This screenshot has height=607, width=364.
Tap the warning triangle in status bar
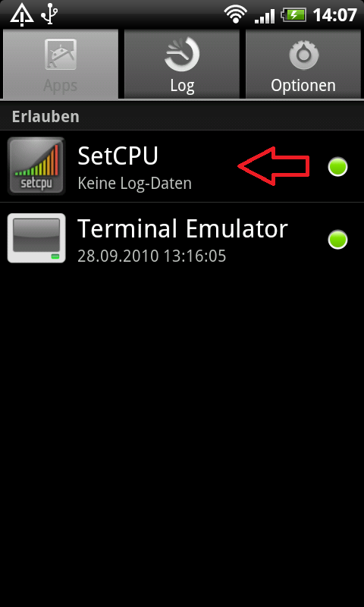point(22,15)
